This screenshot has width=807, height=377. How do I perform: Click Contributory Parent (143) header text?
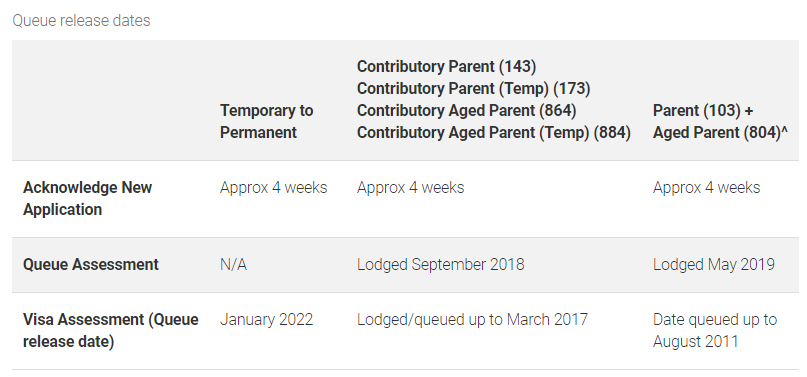tap(446, 66)
